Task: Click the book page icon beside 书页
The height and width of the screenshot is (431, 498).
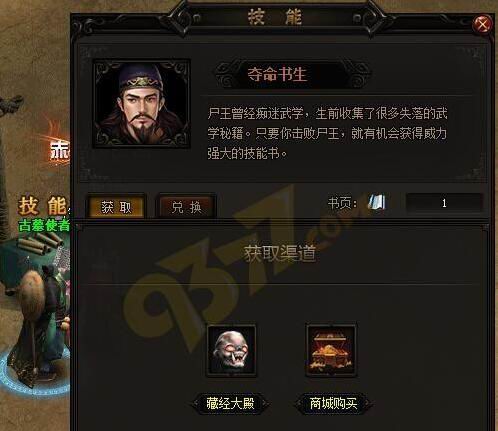Action: click(x=377, y=202)
